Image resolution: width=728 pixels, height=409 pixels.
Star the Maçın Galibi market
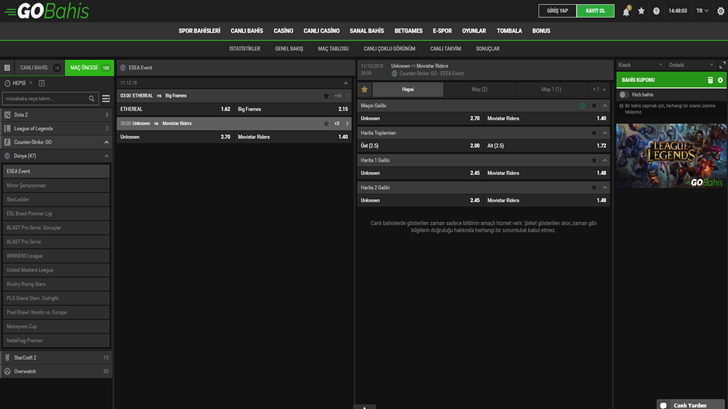click(594, 106)
